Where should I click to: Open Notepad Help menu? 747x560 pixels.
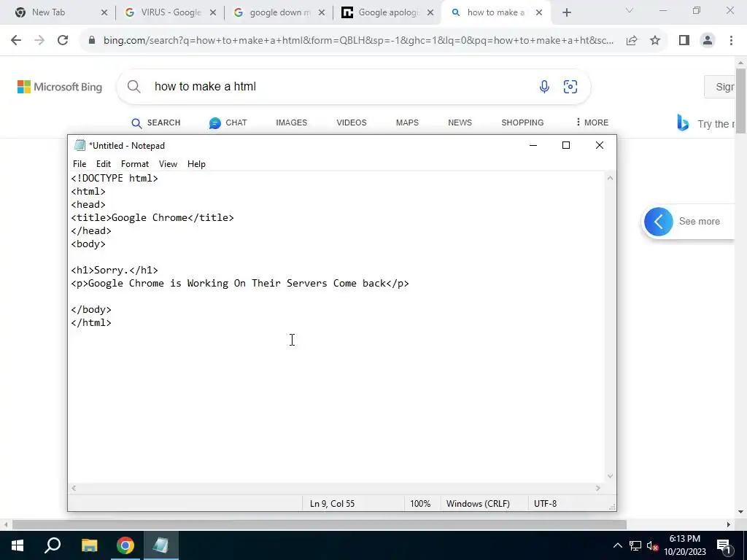coord(196,164)
